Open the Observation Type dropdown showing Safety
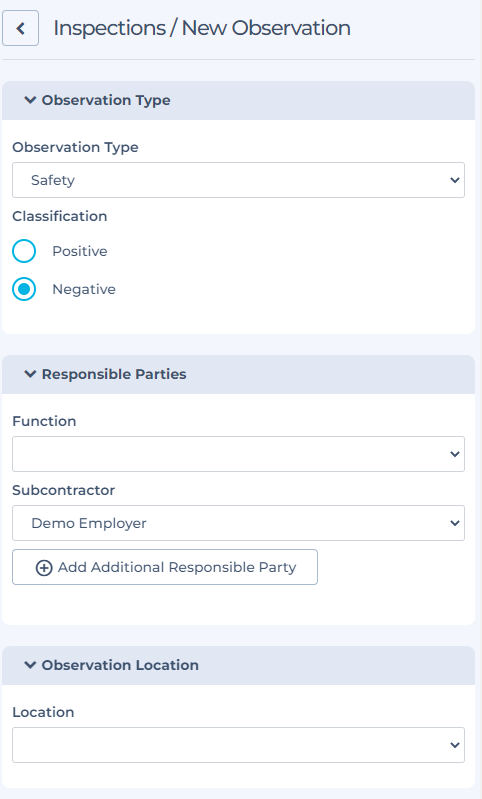 238,180
